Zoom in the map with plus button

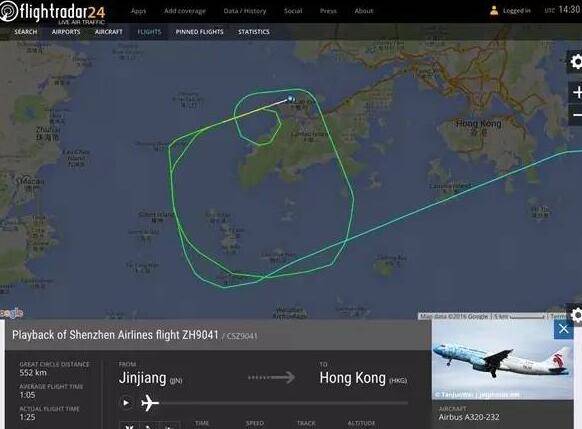pyautogui.click(x=576, y=92)
